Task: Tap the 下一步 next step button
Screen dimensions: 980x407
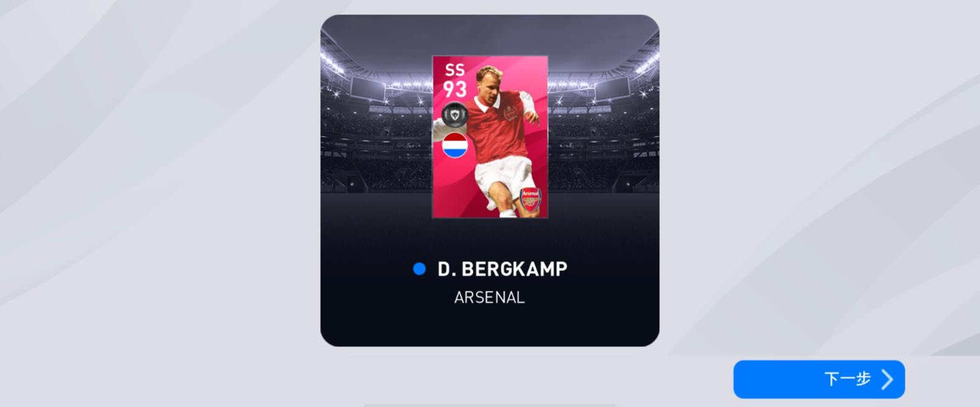Action: tap(819, 379)
